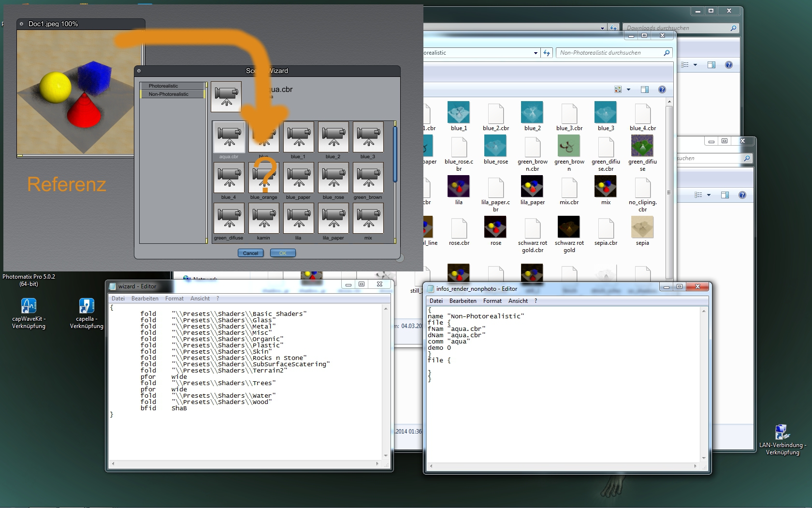
Task: Open Datei menu in wizard Editor
Action: pyautogui.click(x=118, y=299)
